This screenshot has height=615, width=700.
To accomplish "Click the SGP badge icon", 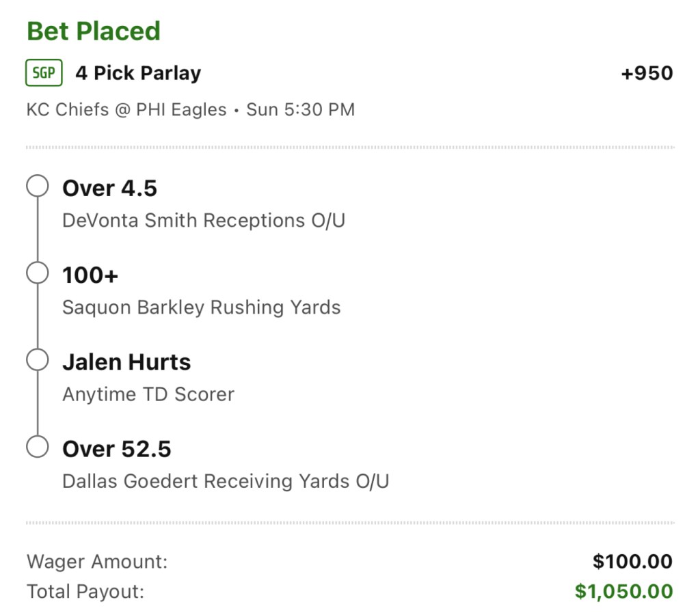I will tap(44, 72).
